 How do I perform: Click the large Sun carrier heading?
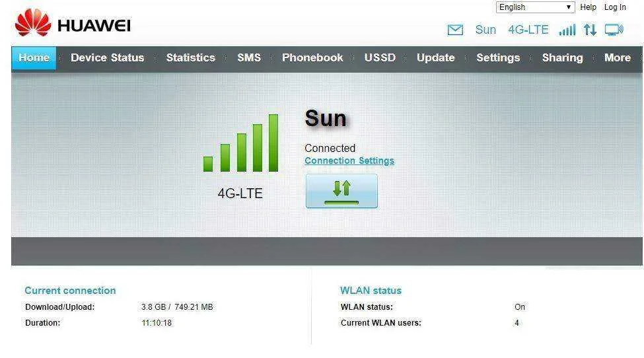(x=325, y=119)
